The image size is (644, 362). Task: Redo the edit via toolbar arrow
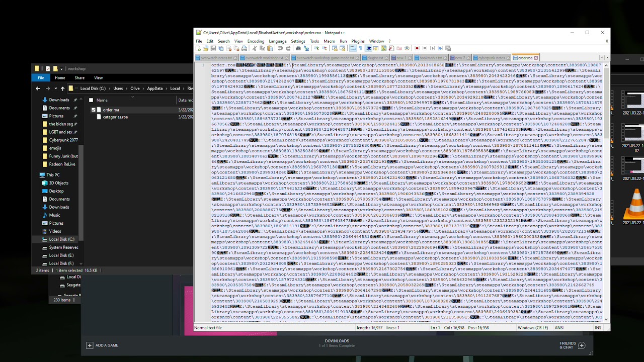pyautogui.click(x=288, y=48)
